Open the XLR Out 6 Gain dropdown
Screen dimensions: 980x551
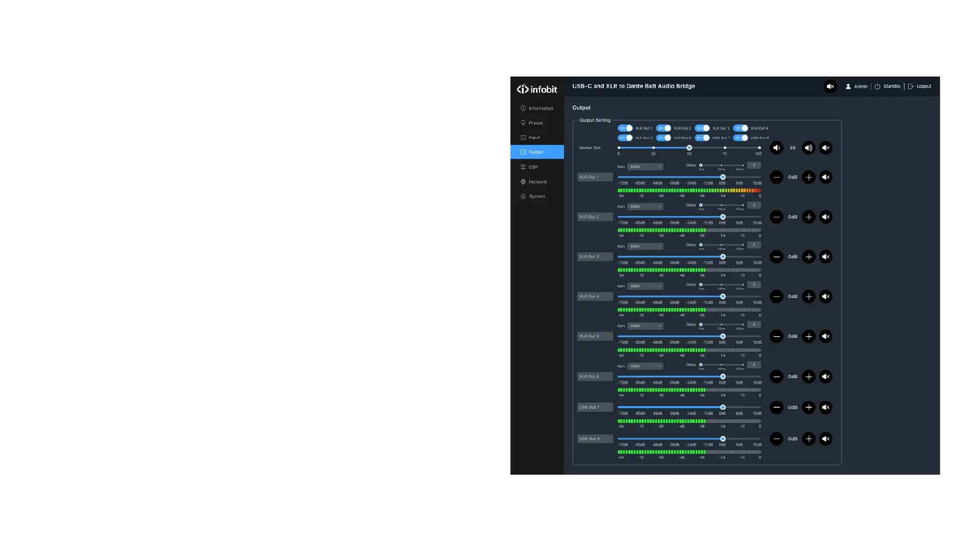pyautogui.click(x=645, y=366)
